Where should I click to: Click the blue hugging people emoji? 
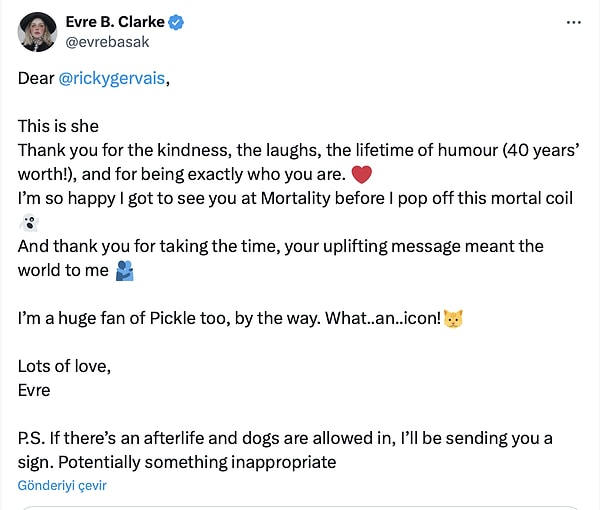(125, 271)
